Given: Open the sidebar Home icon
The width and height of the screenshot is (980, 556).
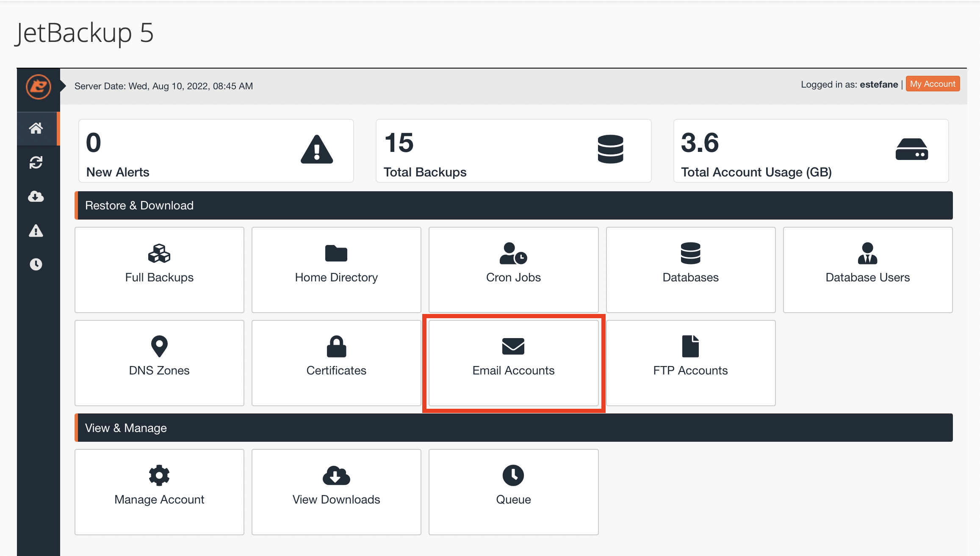Looking at the screenshot, I should 36,128.
